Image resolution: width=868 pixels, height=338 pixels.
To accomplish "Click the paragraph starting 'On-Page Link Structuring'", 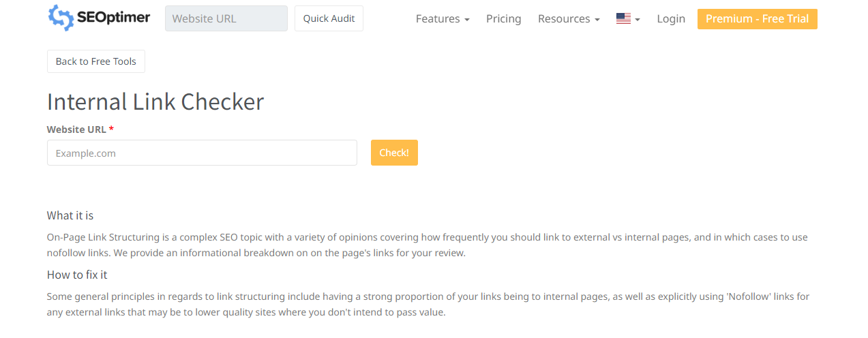I will [428, 245].
